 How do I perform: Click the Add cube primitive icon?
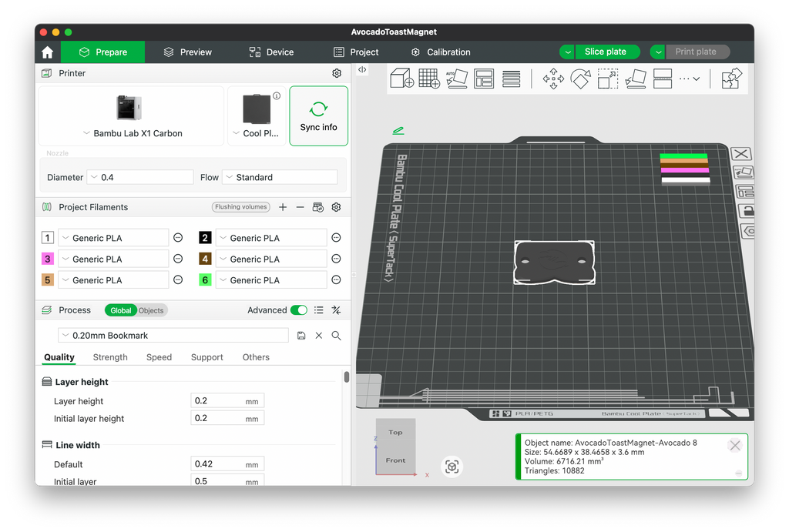click(402, 79)
